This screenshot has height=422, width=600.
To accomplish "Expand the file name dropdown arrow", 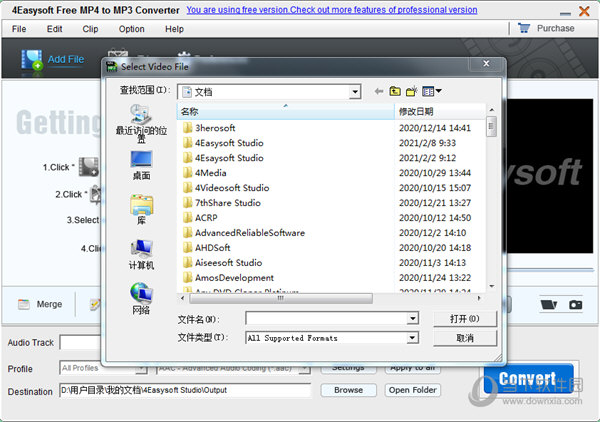I will pyautogui.click(x=412, y=318).
